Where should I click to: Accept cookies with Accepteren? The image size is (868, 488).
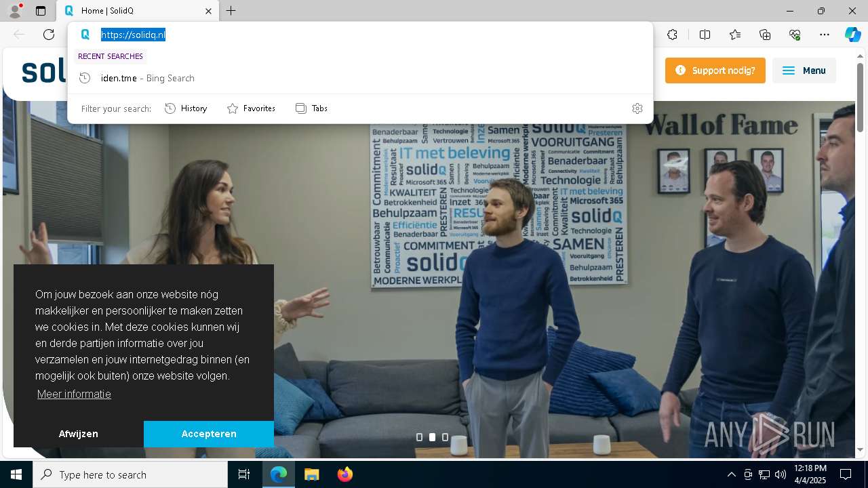pos(209,434)
